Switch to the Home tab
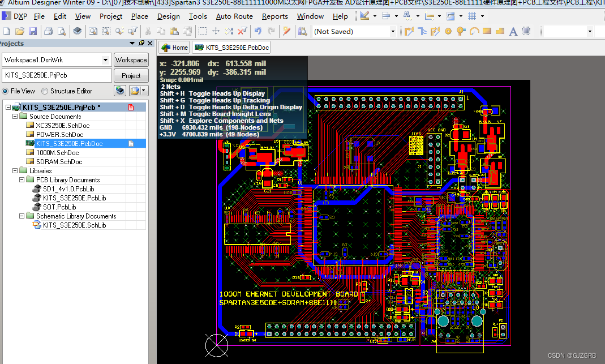This screenshot has width=605, height=364. 174,48
